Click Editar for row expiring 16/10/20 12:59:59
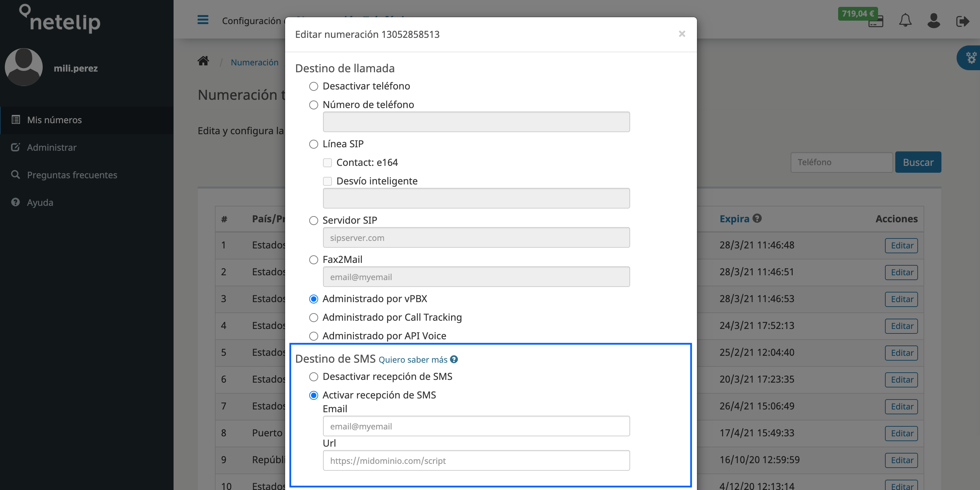The image size is (980, 490). coord(901,460)
